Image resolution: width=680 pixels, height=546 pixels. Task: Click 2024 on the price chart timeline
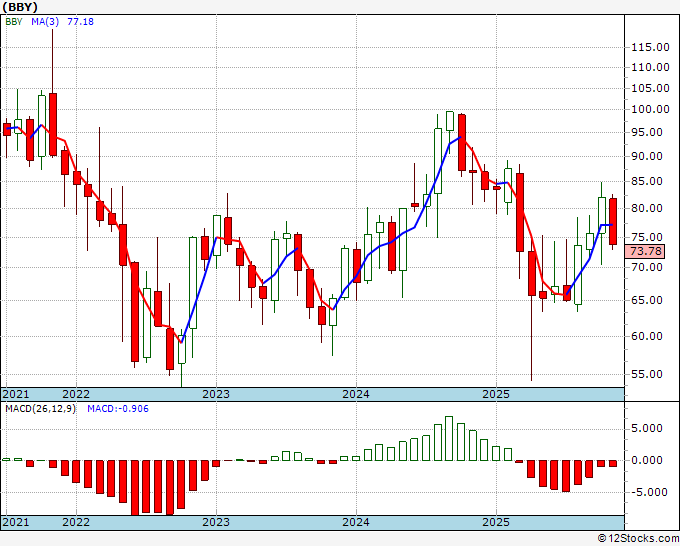(x=356, y=394)
